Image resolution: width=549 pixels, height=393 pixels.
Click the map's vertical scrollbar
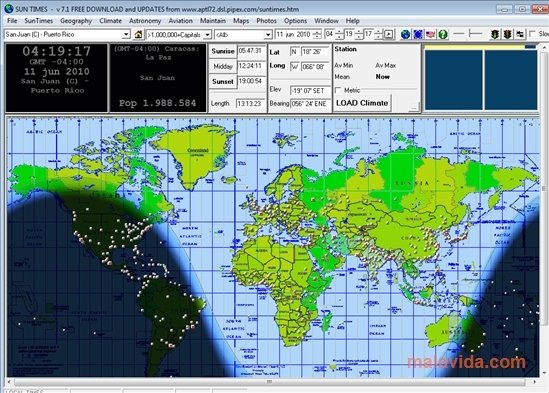(544, 210)
